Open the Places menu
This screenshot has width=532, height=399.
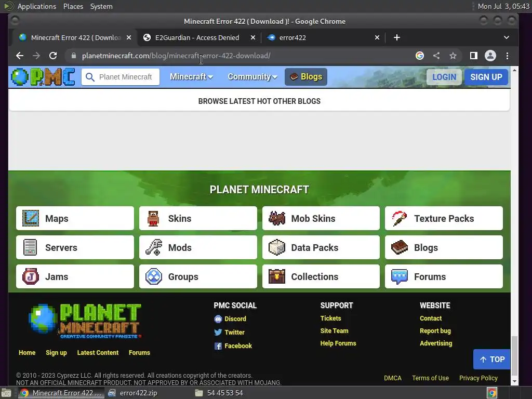pyautogui.click(x=73, y=6)
